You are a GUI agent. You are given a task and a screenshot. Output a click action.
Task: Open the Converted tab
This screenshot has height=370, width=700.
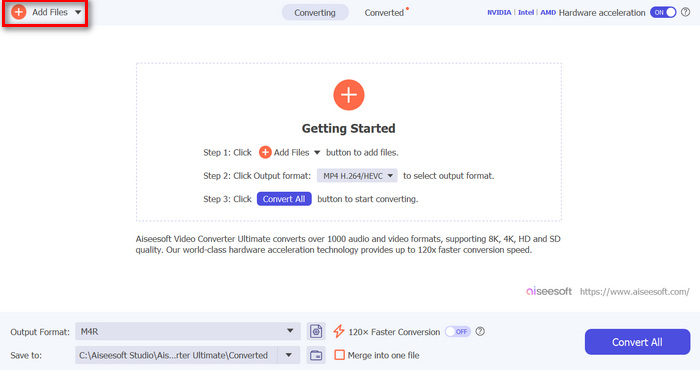tap(384, 12)
